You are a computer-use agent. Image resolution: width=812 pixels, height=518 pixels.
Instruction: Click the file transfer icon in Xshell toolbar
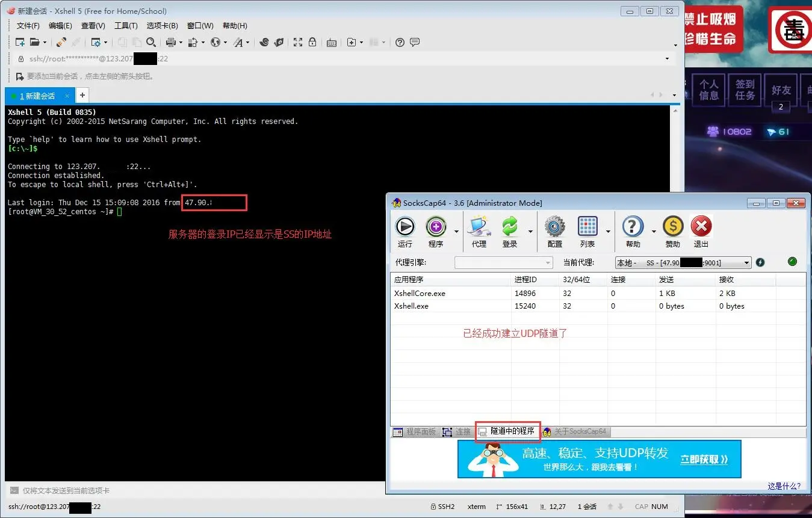[193, 42]
